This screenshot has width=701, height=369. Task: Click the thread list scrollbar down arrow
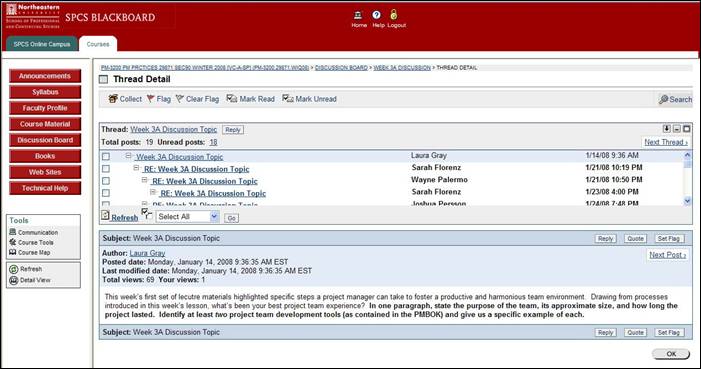(687, 201)
